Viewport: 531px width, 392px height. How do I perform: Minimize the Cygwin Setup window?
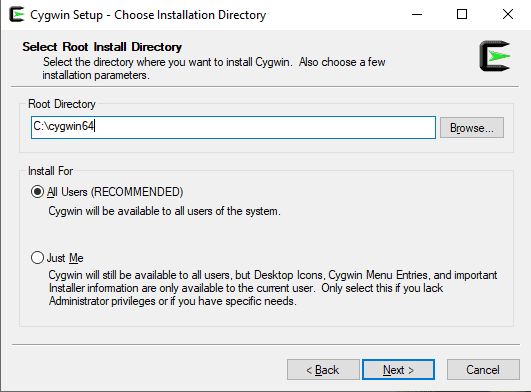(x=417, y=15)
